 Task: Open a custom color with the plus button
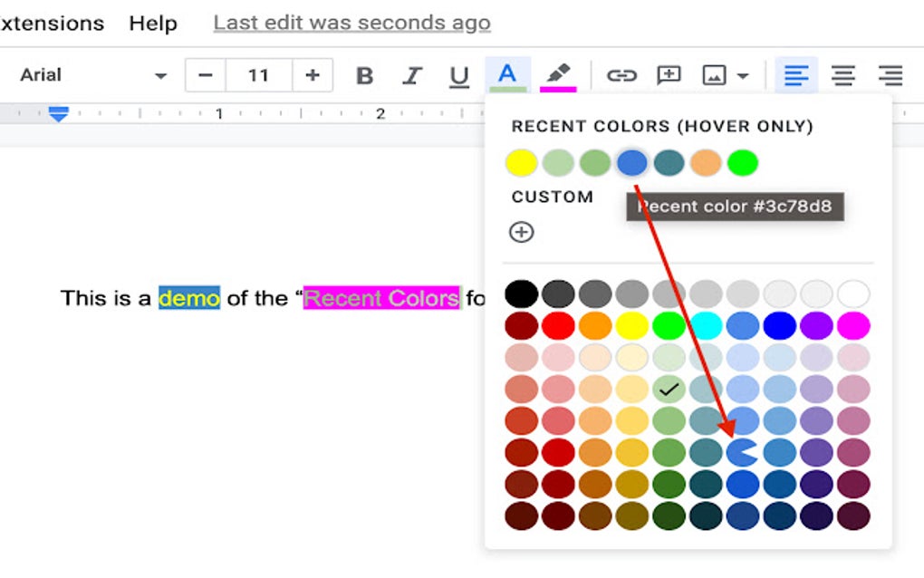521,233
